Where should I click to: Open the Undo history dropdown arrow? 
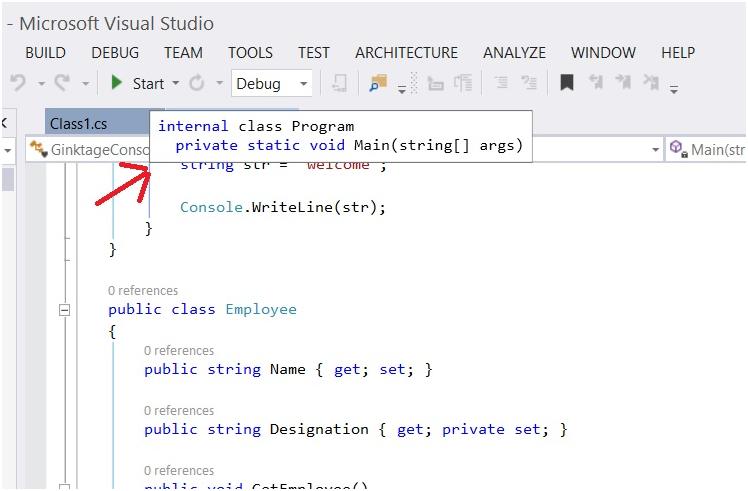pos(42,84)
